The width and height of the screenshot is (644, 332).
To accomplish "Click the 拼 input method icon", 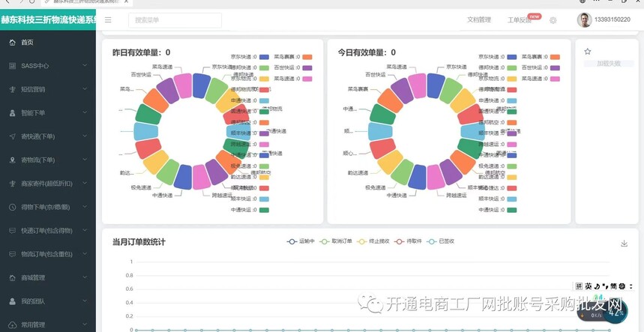I will (x=579, y=286).
